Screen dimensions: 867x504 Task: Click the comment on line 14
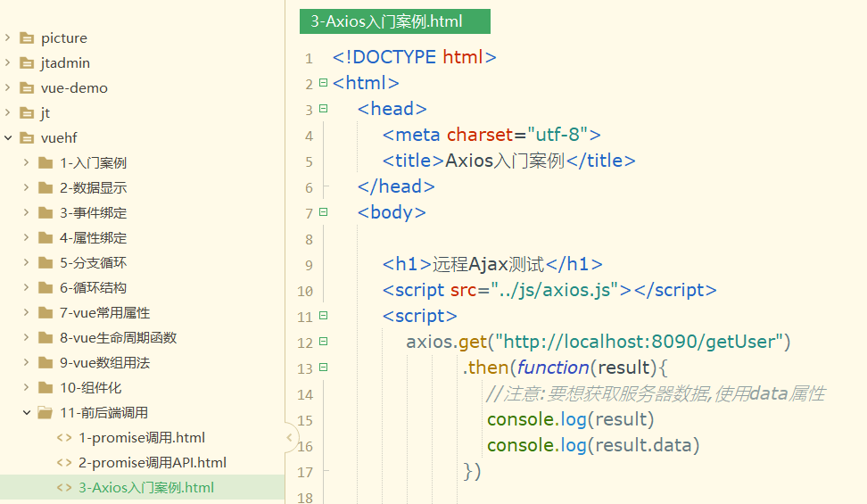[x=656, y=393]
